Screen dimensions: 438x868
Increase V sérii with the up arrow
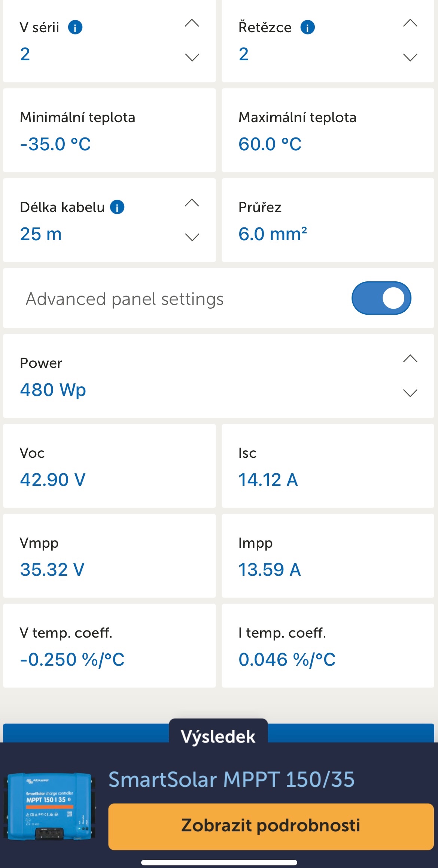[x=192, y=23]
